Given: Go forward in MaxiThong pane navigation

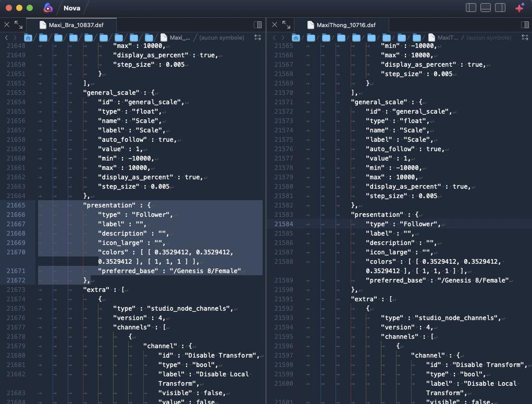Looking at the screenshot, I should [282, 38].
